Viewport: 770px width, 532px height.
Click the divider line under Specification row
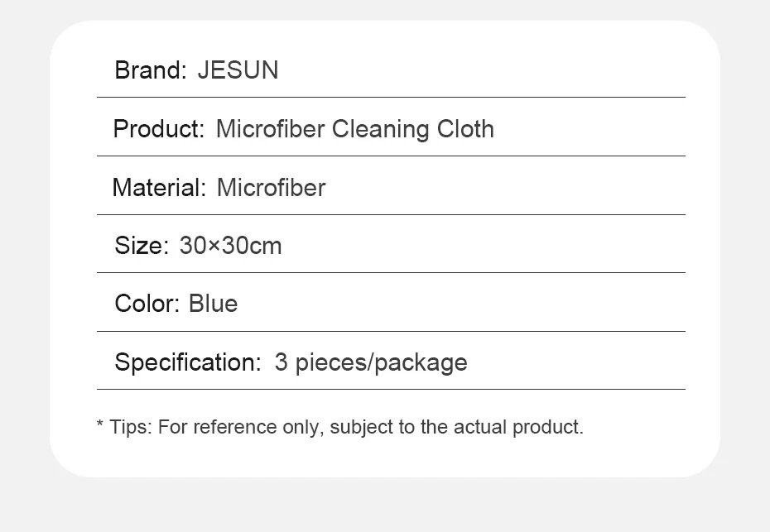click(x=391, y=389)
